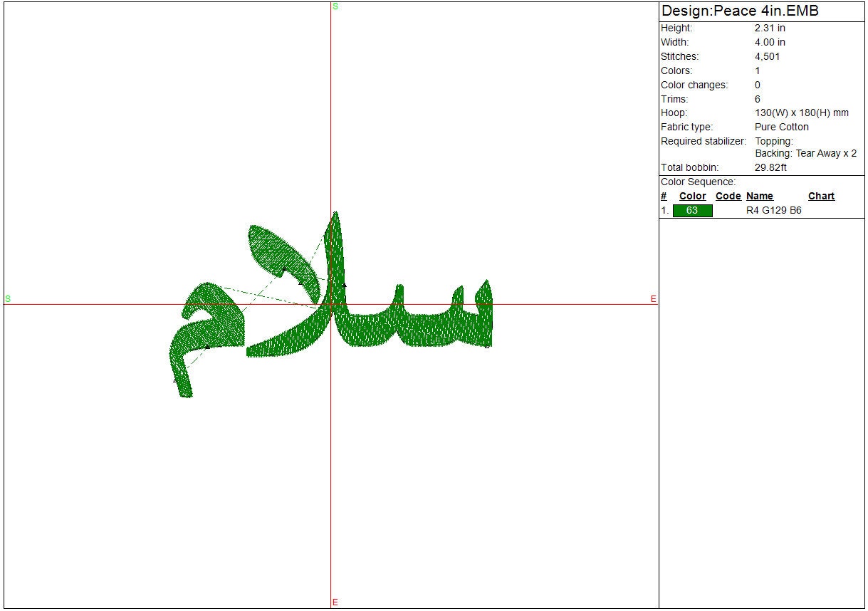
Task: Click the design title Peace 4in.EMB
Action: pyautogui.click(x=740, y=11)
